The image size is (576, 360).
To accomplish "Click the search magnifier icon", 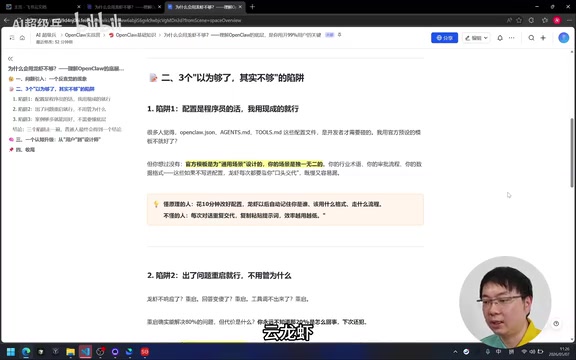I will pos(531,38).
